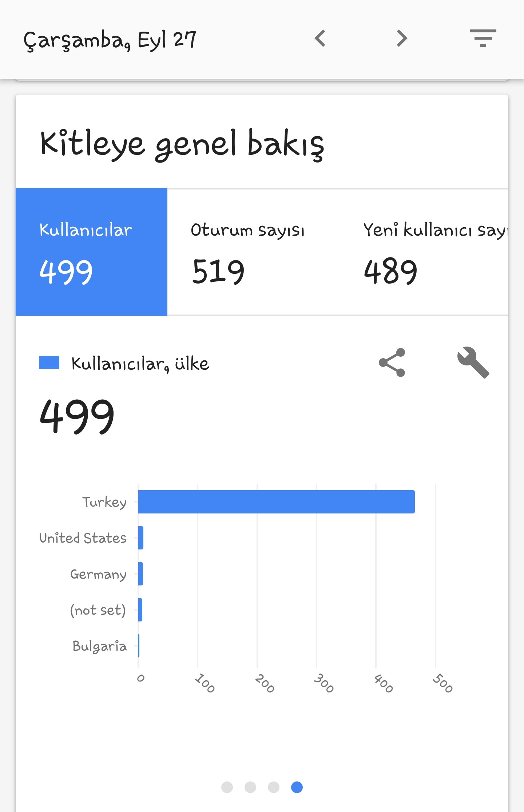This screenshot has height=812, width=524.
Task: Tap the Turkey bar in chart
Action: (x=277, y=502)
